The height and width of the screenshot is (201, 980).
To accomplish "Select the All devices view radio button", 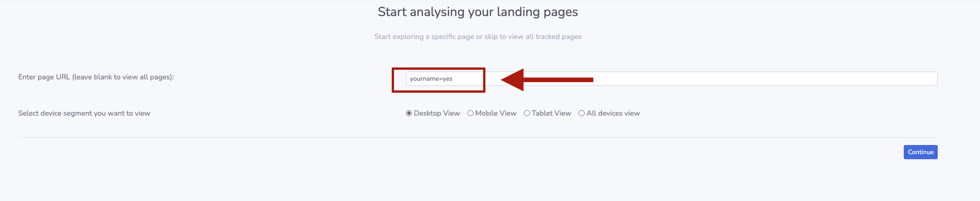I will [x=581, y=113].
